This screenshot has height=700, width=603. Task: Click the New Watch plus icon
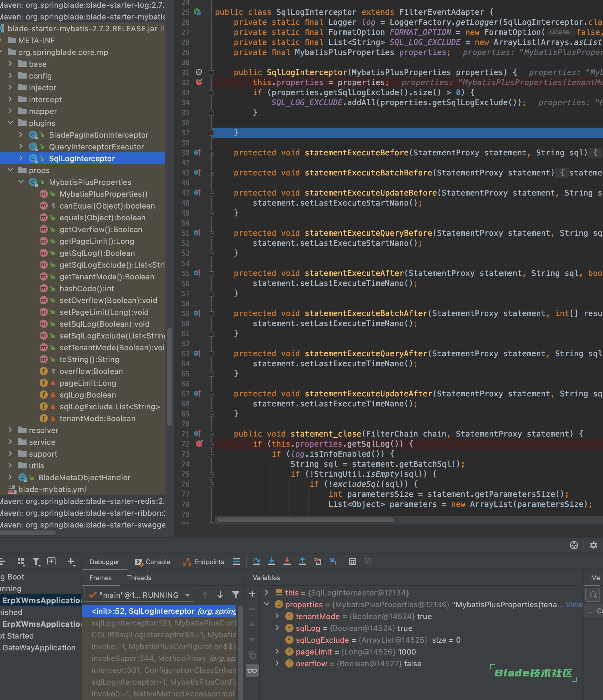(x=252, y=594)
